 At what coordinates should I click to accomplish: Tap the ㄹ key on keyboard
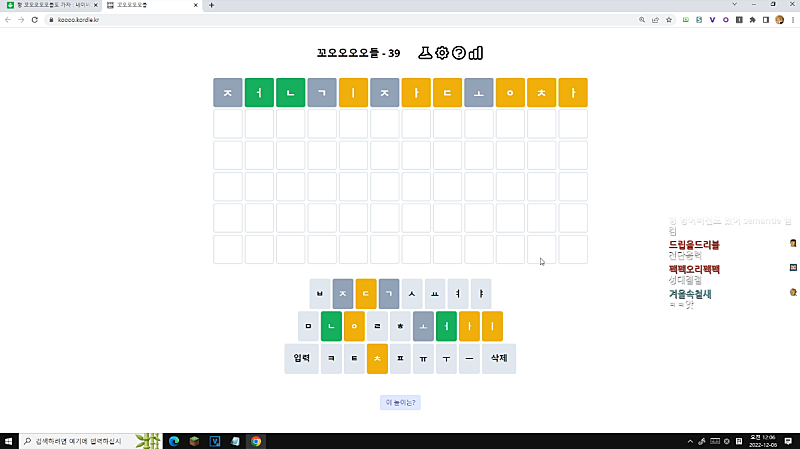[x=377, y=326]
